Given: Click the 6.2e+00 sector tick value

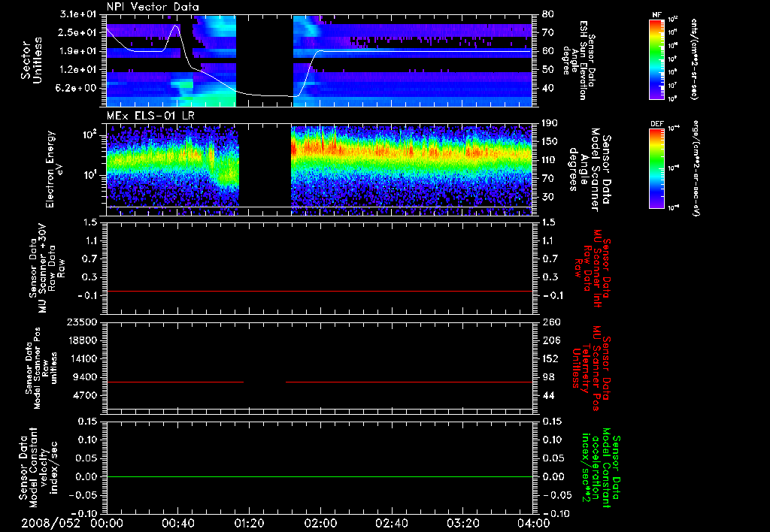Looking at the screenshot, I should coord(77,88).
